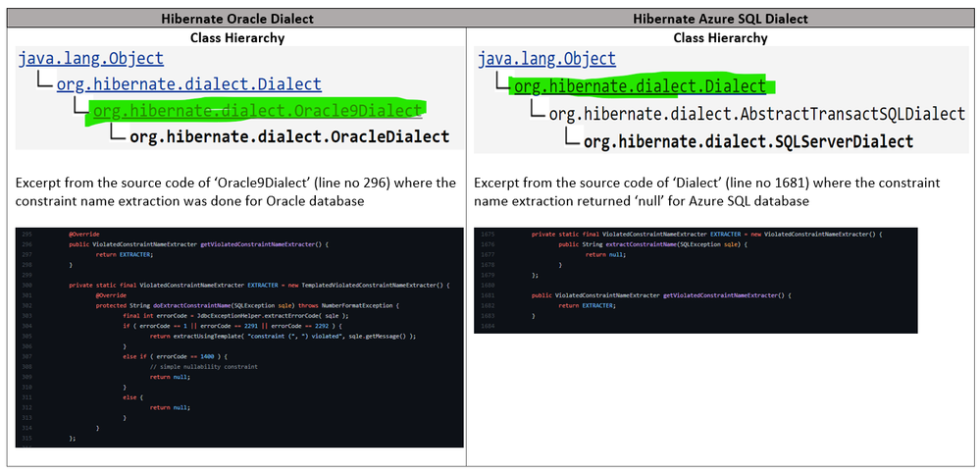
Task: Click the 'errorCode == 1400' else-if code line
Action: [x=173, y=356]
